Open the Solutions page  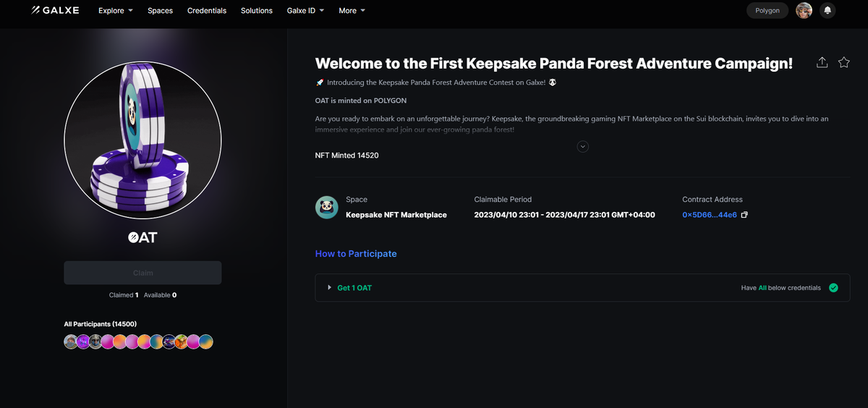pos(257,11)
